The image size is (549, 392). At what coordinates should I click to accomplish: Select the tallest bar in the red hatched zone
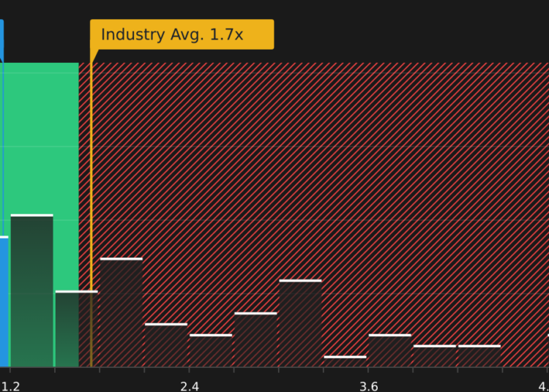[x=122, y=312]
